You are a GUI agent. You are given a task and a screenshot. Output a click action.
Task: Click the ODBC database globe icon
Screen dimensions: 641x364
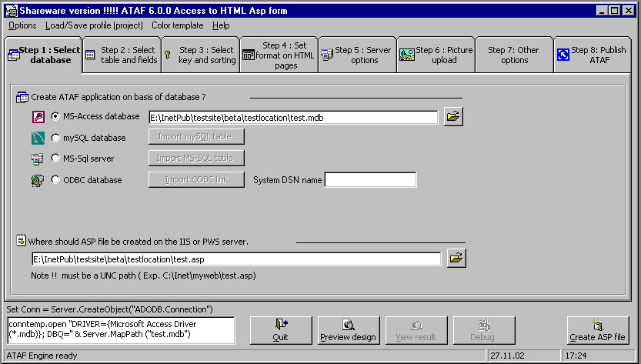[x=38, y=180]
